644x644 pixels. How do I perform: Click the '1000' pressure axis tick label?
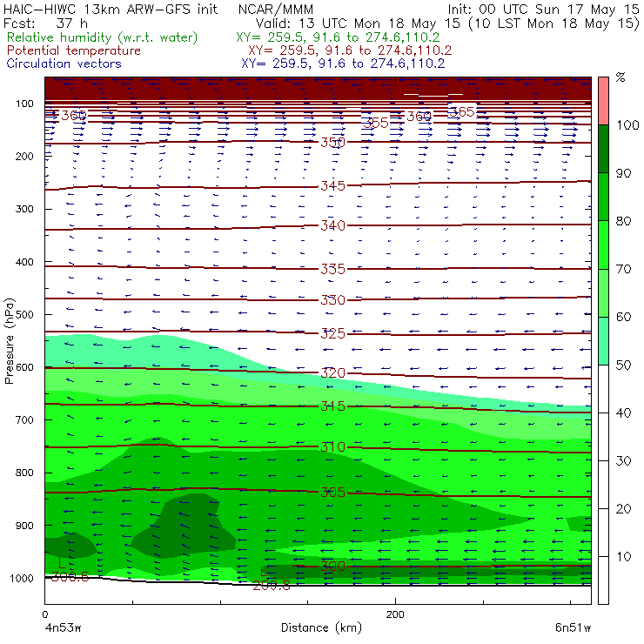pos(22,578)
